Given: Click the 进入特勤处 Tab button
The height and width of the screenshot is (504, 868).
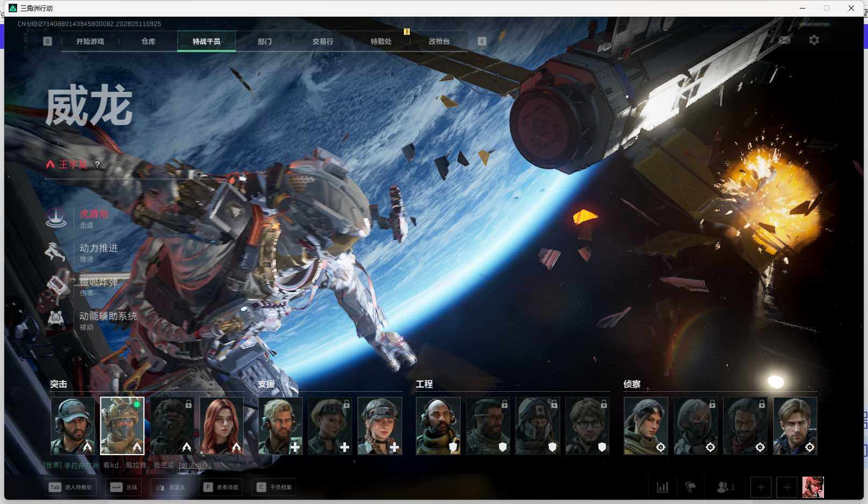Looking at the screenshot, I should 71,487.
